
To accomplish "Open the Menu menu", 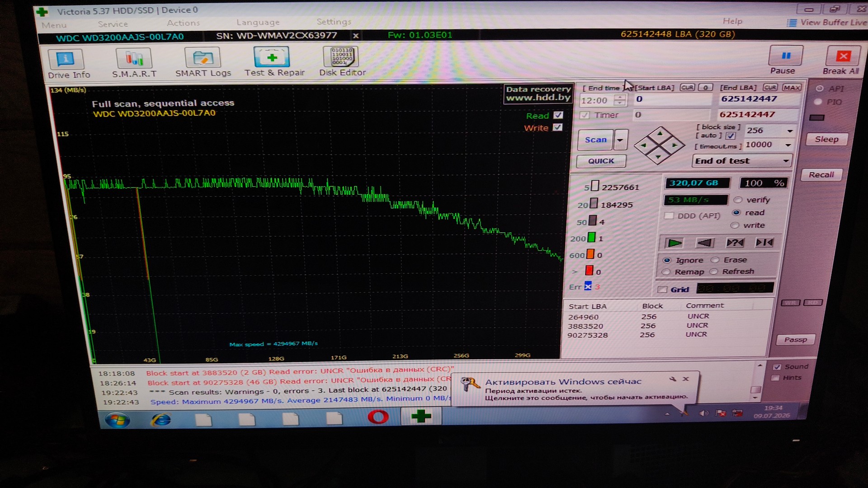I will coord(54,25).
